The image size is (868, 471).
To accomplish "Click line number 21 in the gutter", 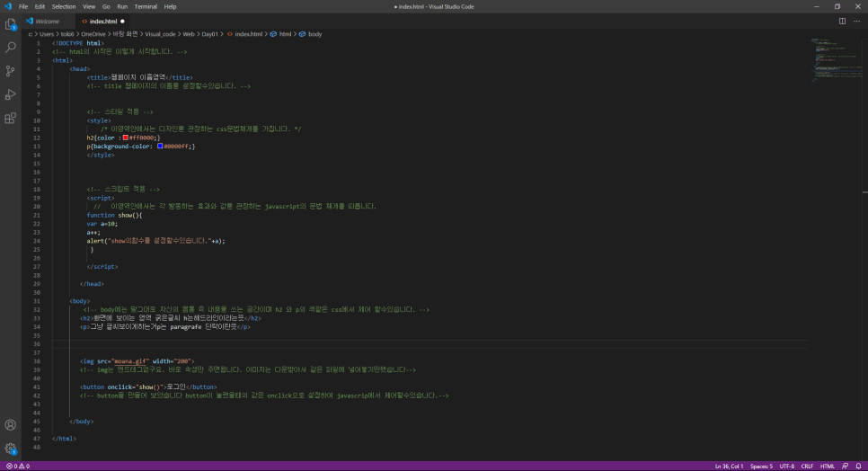I will (x=37, y=216).
